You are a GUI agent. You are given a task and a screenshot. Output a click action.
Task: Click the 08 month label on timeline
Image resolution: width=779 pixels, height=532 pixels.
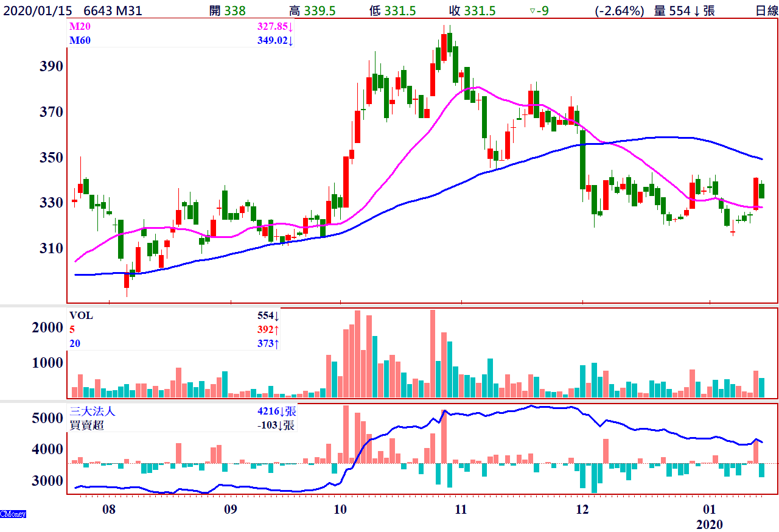tap(110, 509)
